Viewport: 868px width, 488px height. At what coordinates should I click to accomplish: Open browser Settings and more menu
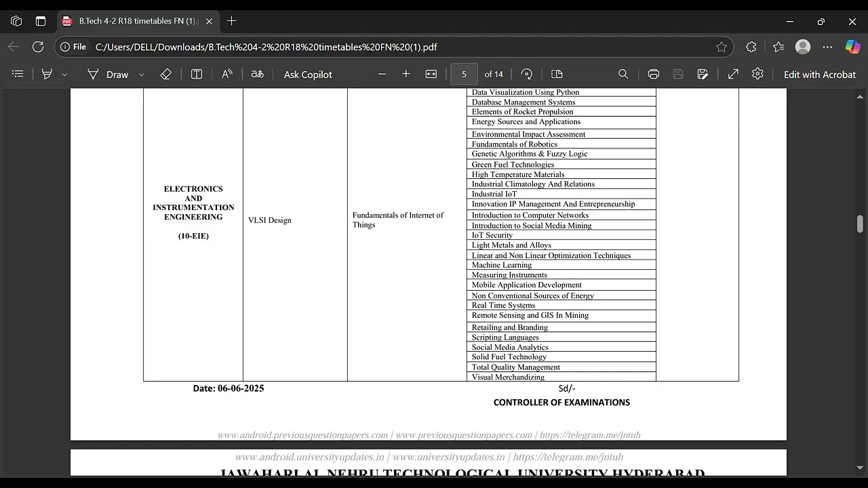click(827, 47)
